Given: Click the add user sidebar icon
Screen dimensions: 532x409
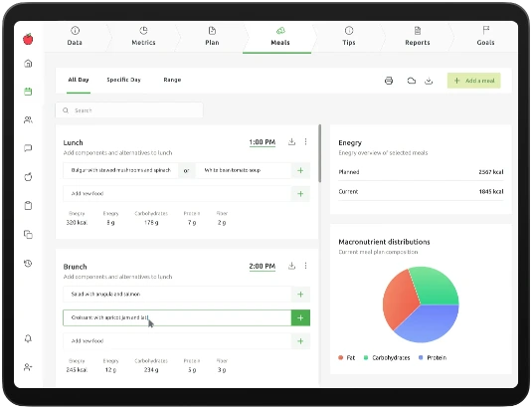Looking at the screenshot, I should 28,367.
